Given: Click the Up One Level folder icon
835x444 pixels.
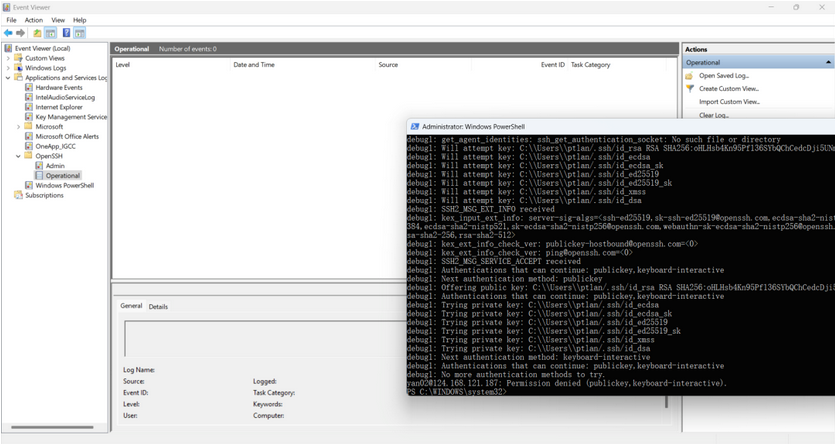Looking at the screenshot, I should pyautogui.click(x=37, y=33).
